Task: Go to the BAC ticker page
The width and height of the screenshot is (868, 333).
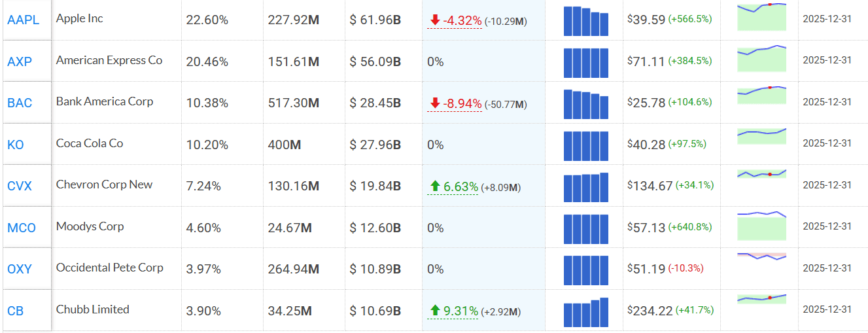Action: point(20,103)
